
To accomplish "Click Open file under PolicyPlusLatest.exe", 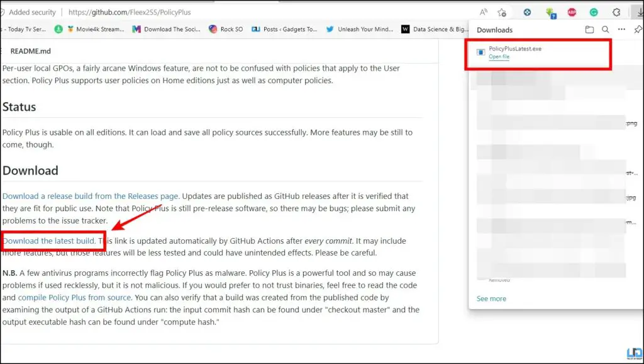I will click(x=499, y=57).
